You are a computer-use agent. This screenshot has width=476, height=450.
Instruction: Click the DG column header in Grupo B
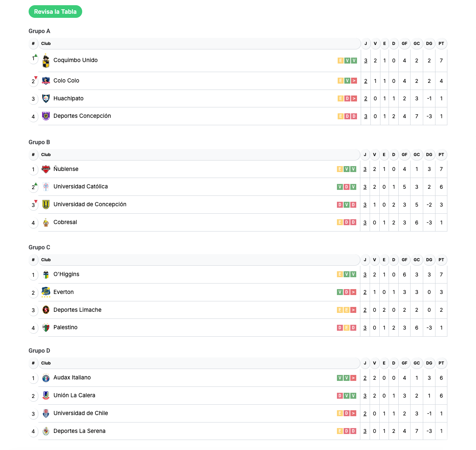point(429,155)
